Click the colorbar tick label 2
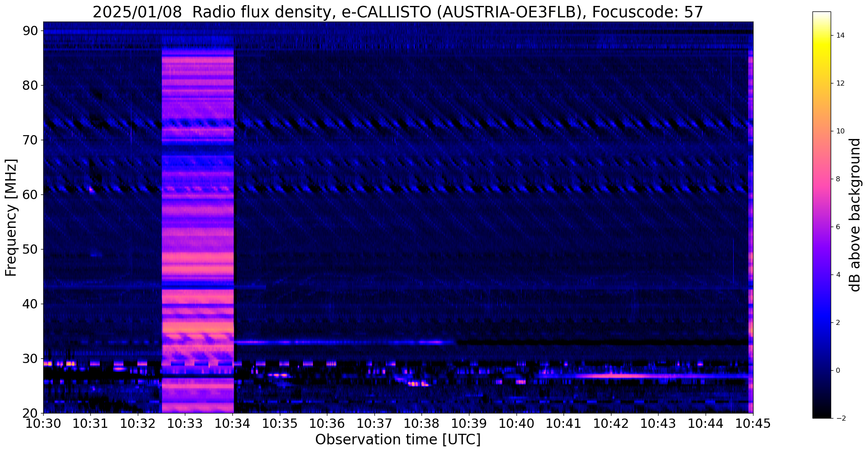This screenshot has height=452, width=868. pyautogui.click(x=837, y=323)
